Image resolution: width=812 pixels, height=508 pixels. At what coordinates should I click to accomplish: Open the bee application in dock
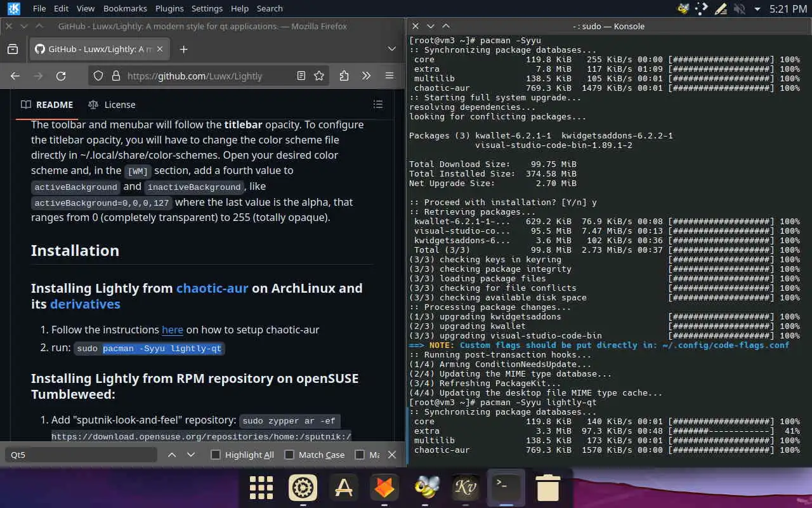point(424,488)
